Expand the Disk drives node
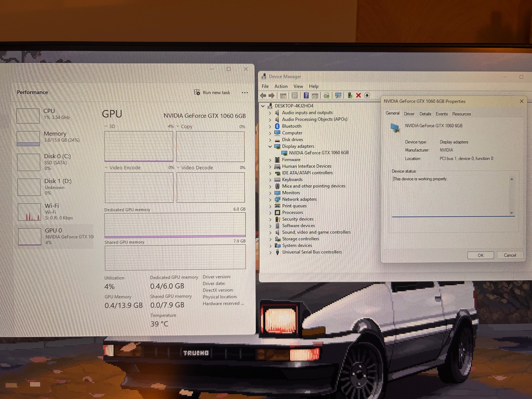 tap(270, 140)
